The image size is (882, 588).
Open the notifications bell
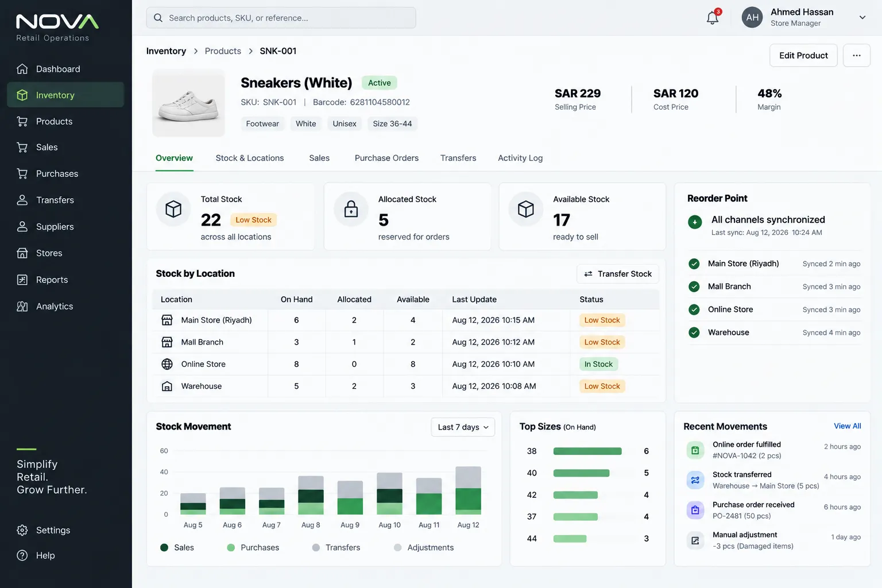(x=713, y=17)
